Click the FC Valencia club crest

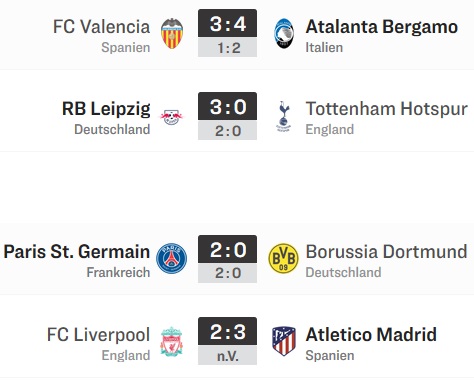pos(172,34)
